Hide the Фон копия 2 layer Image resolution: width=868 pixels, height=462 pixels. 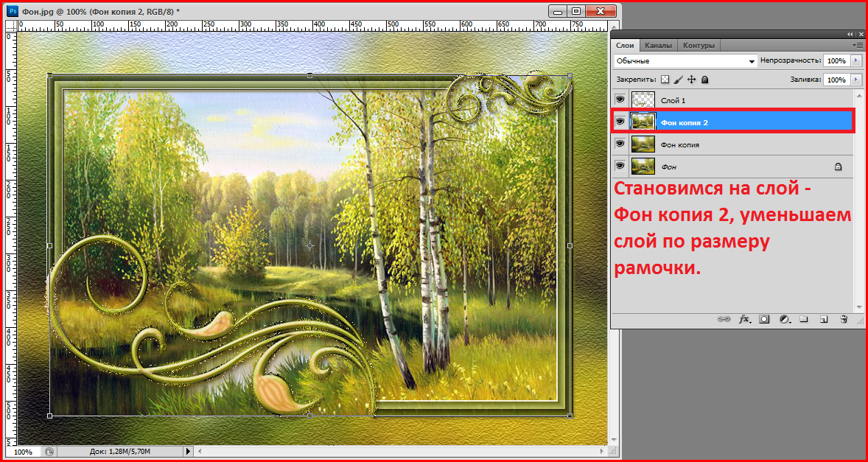[x=620, y=122]
